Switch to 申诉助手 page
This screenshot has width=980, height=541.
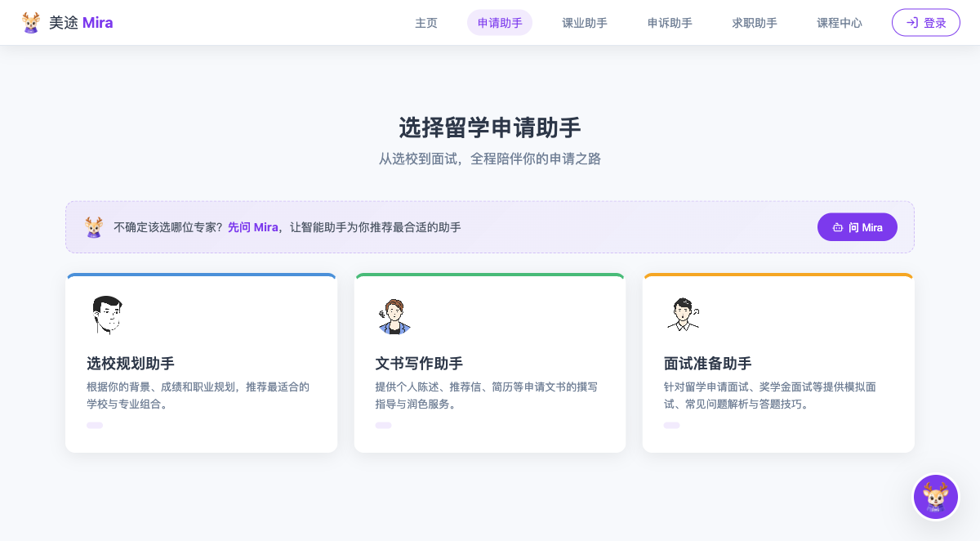pos(670,23)
